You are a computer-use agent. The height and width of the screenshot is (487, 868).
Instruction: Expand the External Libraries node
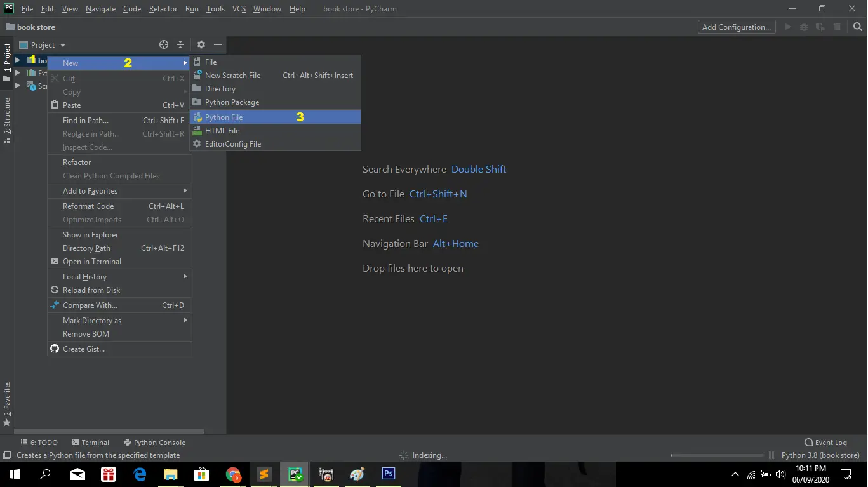point(19,74)
